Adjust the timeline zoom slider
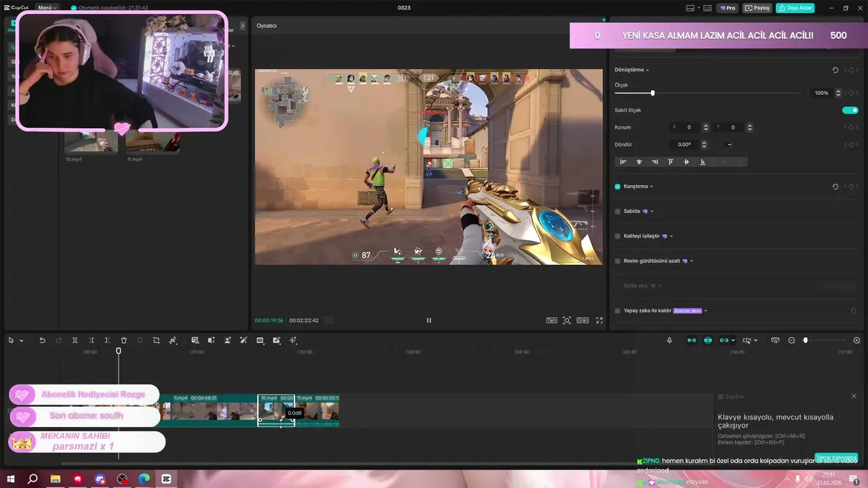 pyautogui.click(x=806, y=340)
